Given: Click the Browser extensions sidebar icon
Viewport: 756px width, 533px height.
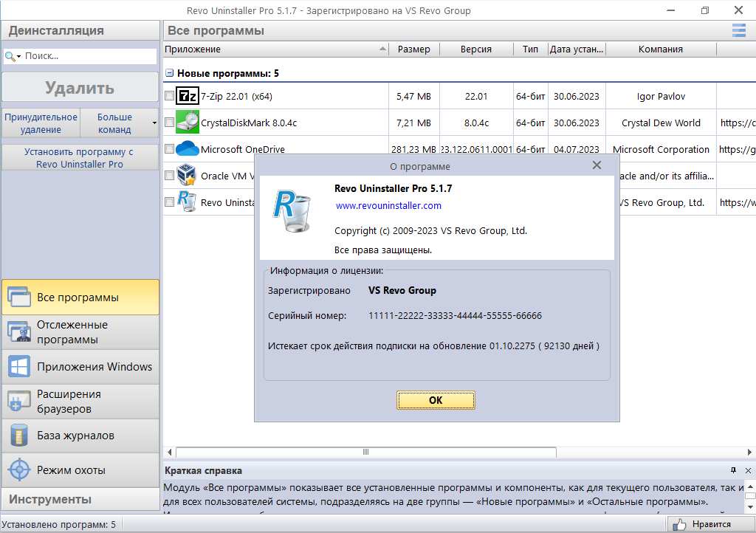Looking at the screenshot, I should (19, 401).
